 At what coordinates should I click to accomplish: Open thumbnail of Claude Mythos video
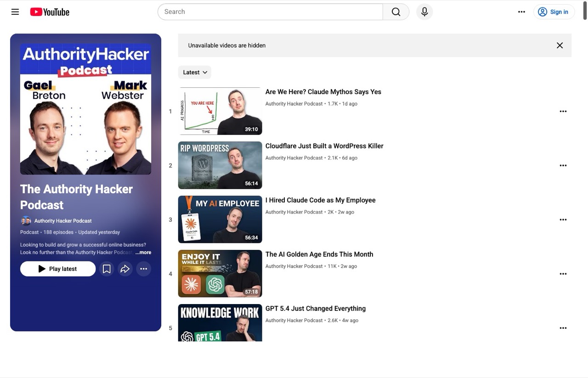[220, 111]
